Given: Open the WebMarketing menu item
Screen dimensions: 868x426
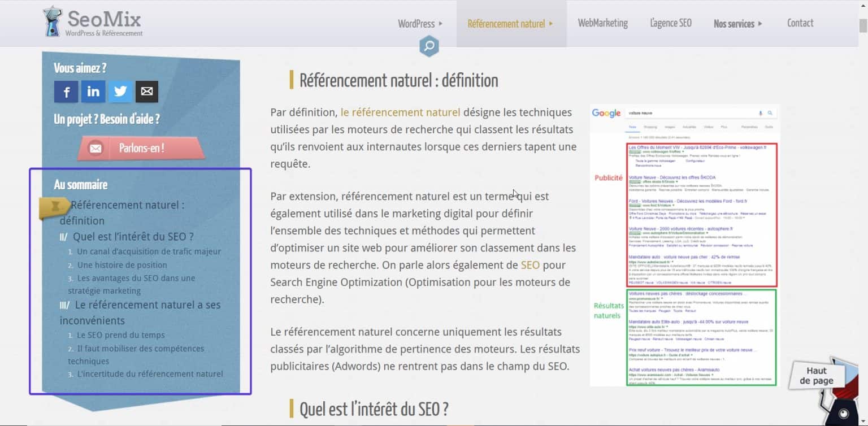Looking at the screenshot, I should pos(602,23).
